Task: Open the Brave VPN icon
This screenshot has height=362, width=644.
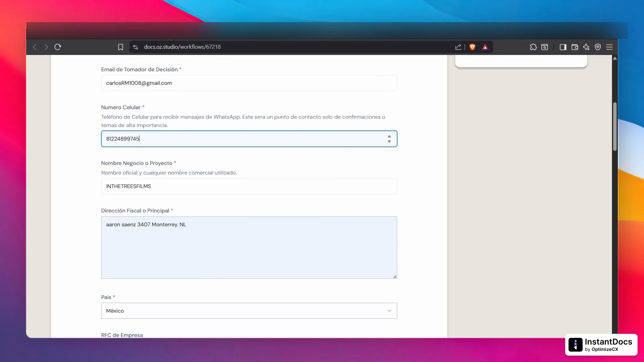Action: (x=598, y=47)
